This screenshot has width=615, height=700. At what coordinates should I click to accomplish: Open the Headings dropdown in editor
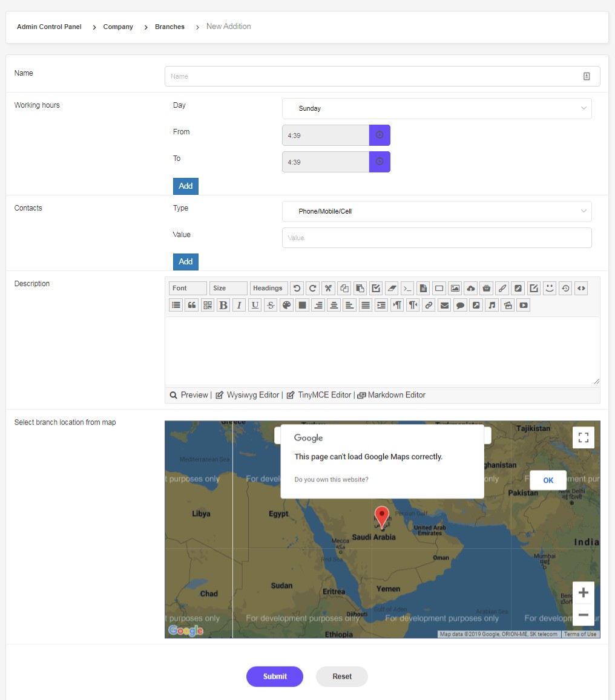tap(269, 289)
